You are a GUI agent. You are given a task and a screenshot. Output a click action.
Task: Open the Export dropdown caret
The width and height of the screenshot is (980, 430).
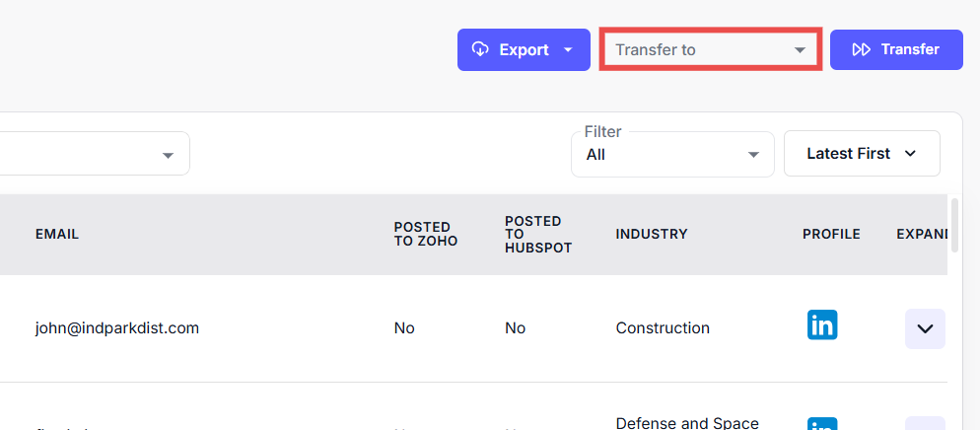(x=569, y=50)
